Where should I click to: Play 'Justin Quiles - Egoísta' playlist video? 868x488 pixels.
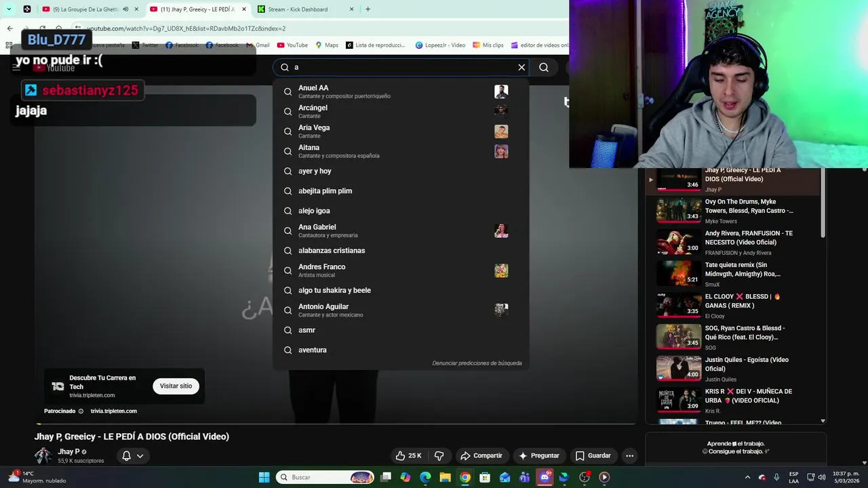[732, 369]
